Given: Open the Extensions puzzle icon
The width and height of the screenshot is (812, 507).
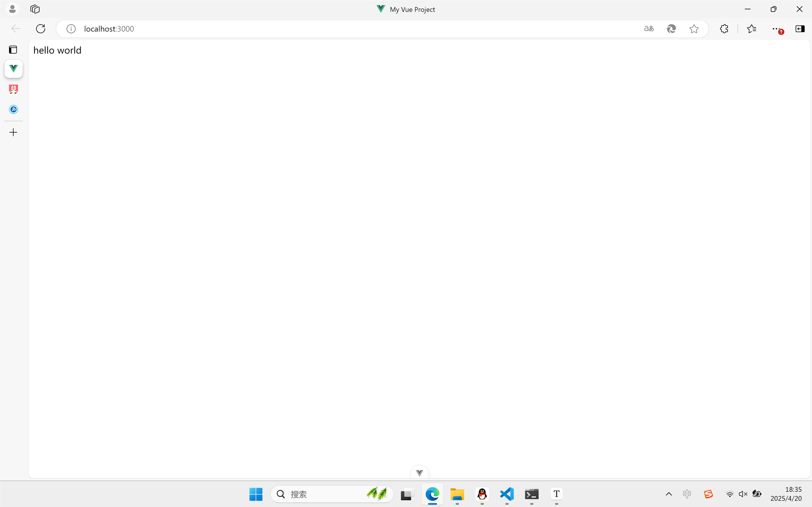Looking at the screenshot, I should coord(724,29).
